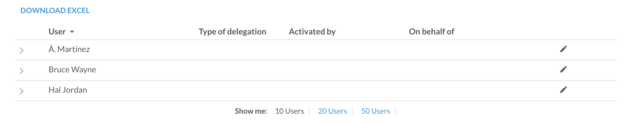Show 20 Users per page
The width and height of the screenshot is (644, 124).
332,111
